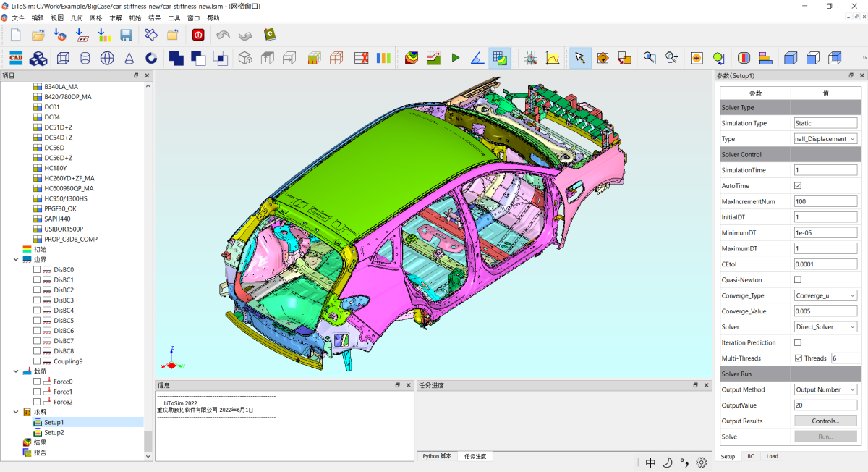The width and height of the screenshot is (868, 472).
Task: Click the redo arrow icon
Action: point(245,35)
